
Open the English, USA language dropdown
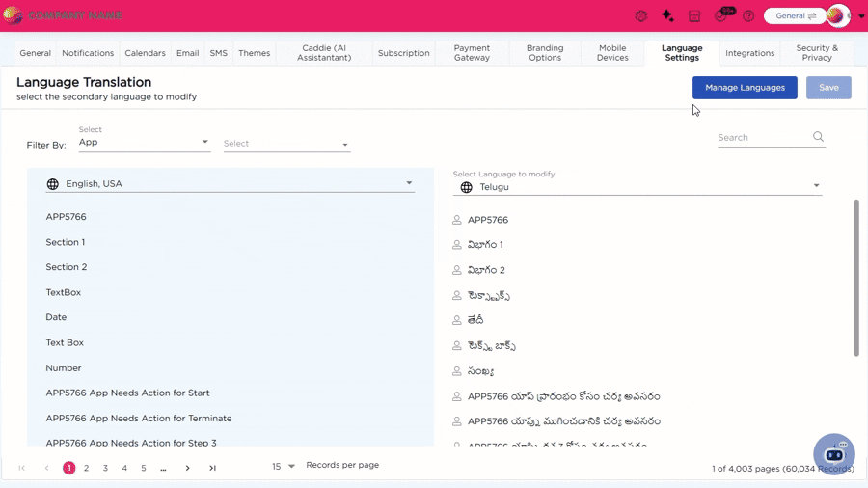pyautogui.click(x=230, y=183)
